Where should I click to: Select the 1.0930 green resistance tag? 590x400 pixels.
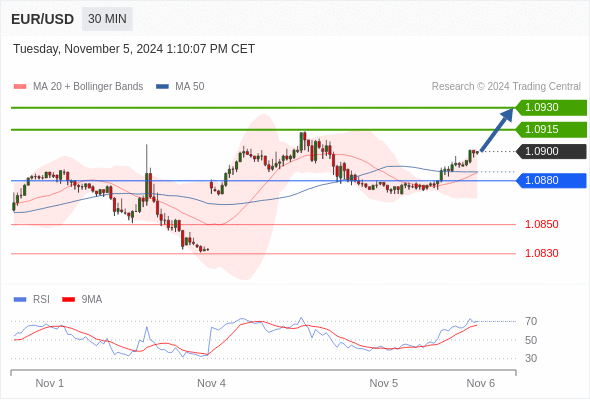(x=551, y=108)
